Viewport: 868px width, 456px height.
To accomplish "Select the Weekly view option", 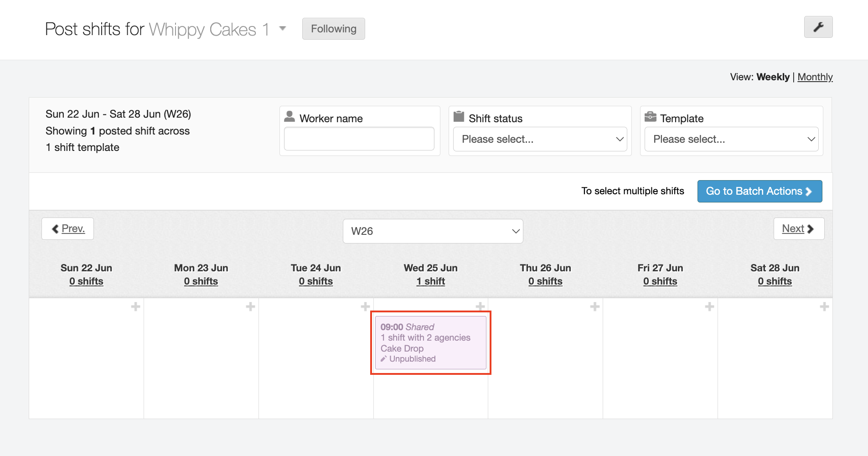I will tap(773, 77).
